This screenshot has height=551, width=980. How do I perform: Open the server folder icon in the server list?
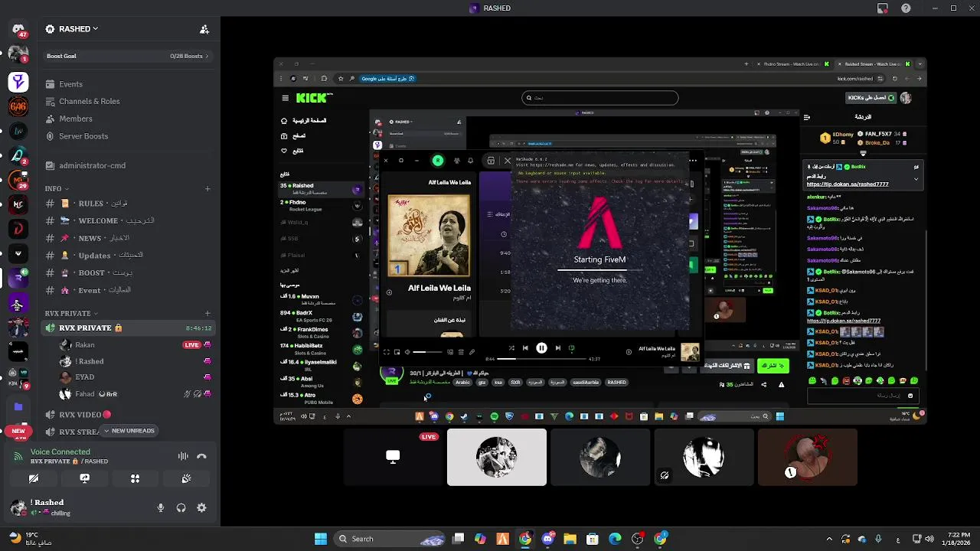coord(18,407)
